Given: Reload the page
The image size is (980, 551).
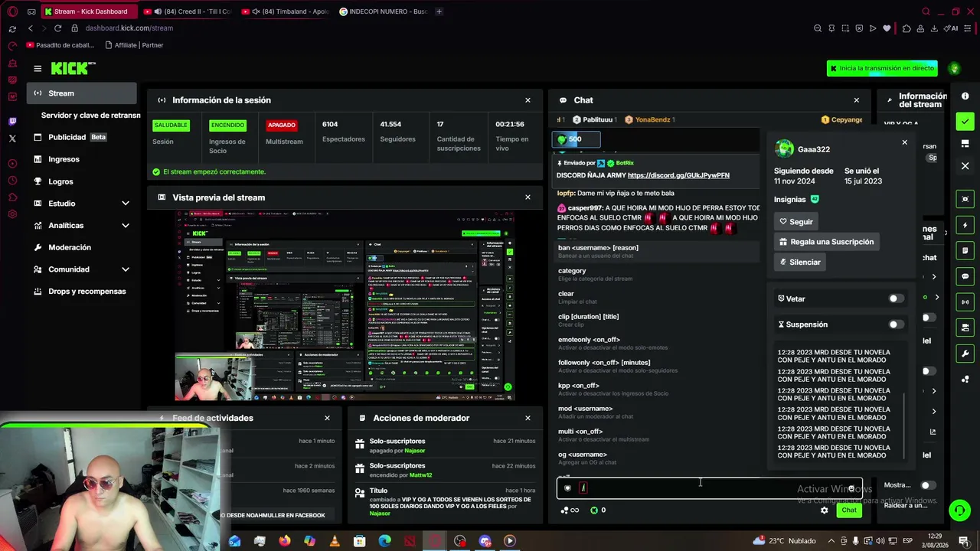Looking at the screenshot, I should 58,28.
